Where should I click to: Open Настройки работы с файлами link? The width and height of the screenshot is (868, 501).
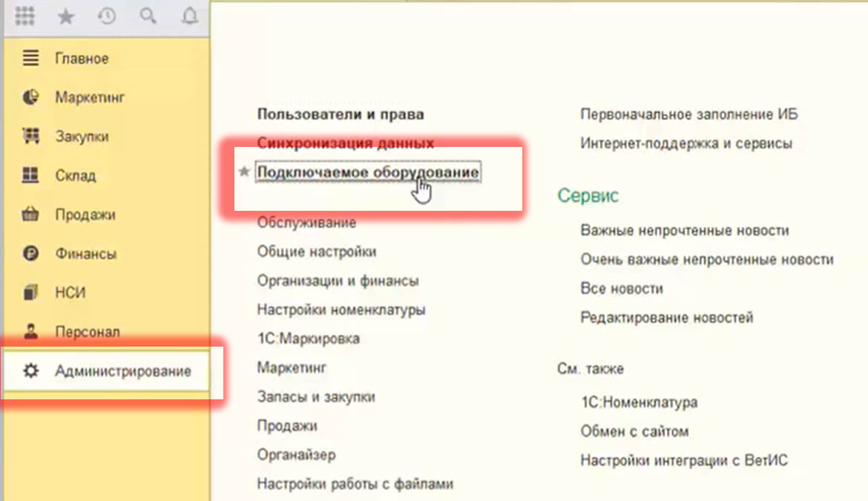point(355,484)
